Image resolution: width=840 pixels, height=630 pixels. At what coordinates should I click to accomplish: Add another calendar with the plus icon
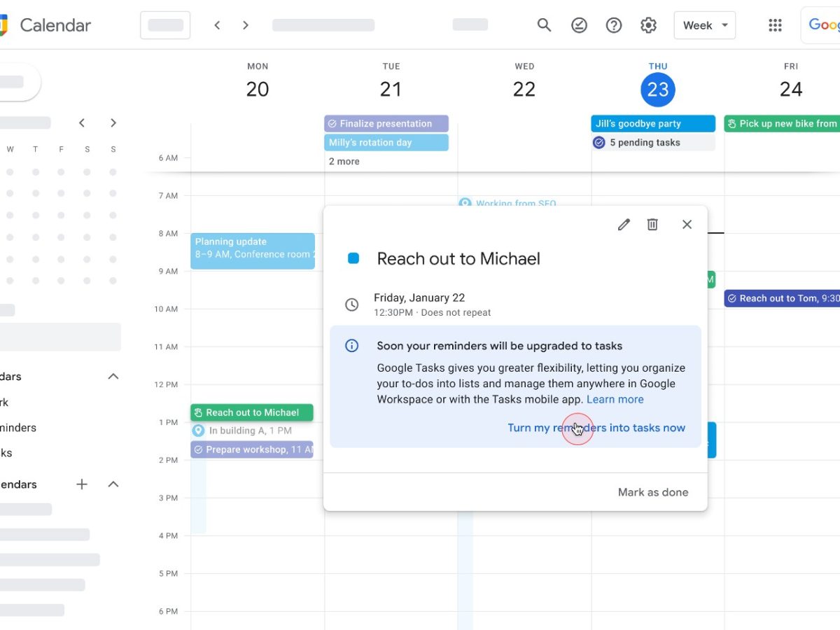tap(82, 484)
